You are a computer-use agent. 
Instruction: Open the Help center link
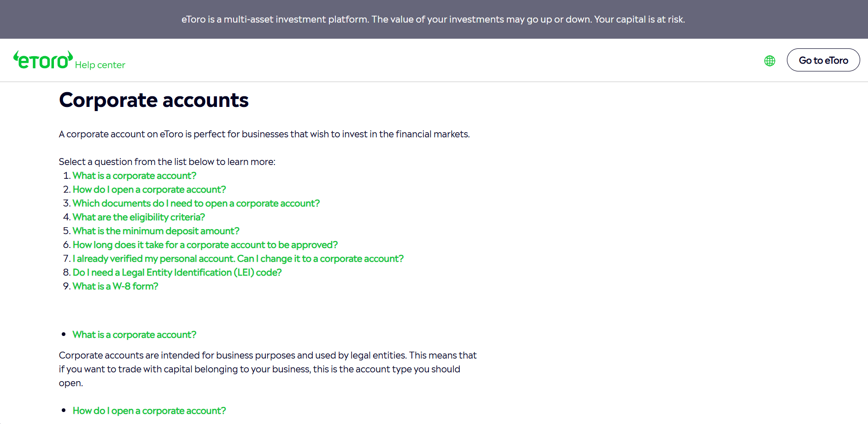tap(100, 65)
